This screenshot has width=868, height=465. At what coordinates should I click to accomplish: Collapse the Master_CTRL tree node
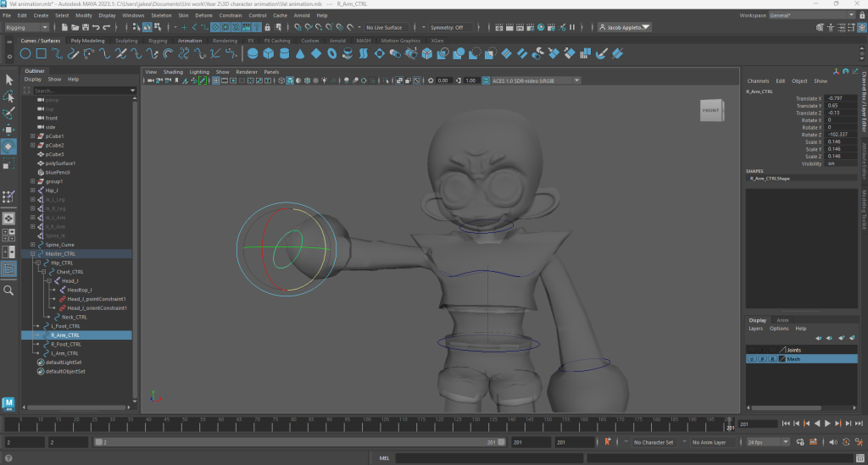pyautogui.click(x=33, y=254)
